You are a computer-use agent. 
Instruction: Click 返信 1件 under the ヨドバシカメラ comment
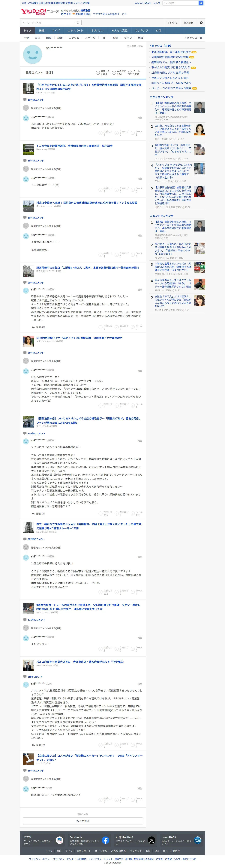click(38, 514)
